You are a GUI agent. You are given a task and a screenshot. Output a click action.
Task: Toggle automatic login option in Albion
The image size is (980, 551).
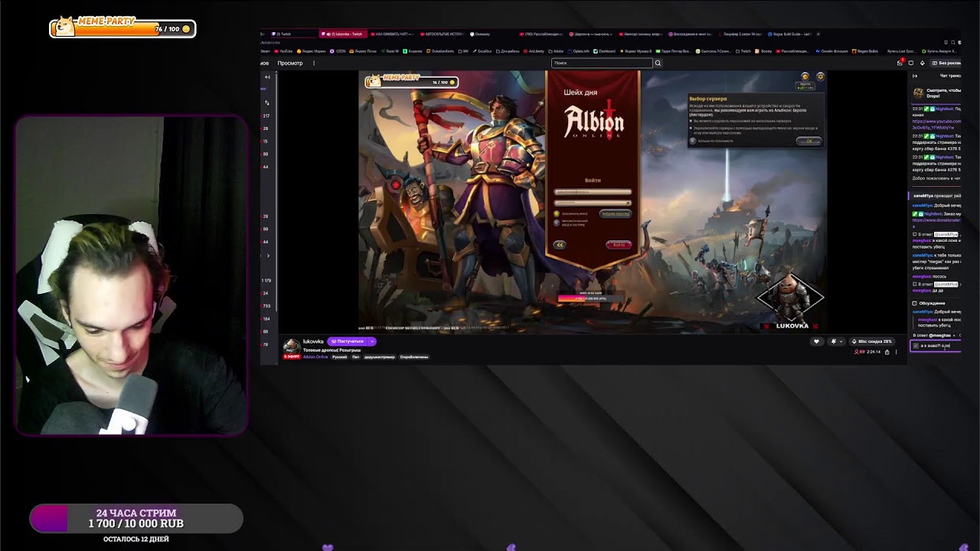pos(557,223)
